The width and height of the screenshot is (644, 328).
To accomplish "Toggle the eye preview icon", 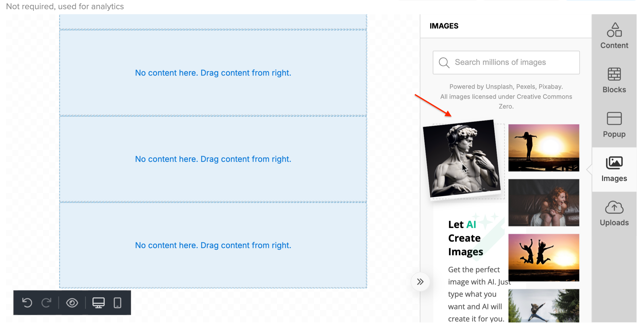I will click(72, 303).
